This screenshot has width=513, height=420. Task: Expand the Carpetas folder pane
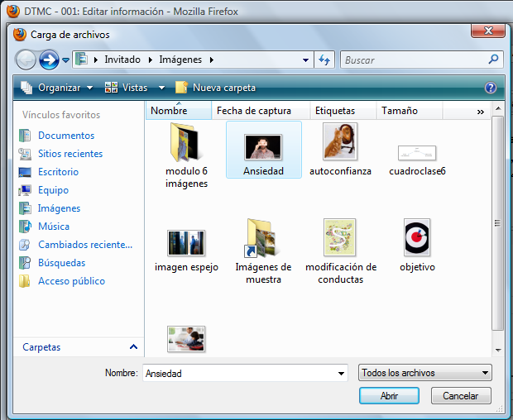coord(133,347)
